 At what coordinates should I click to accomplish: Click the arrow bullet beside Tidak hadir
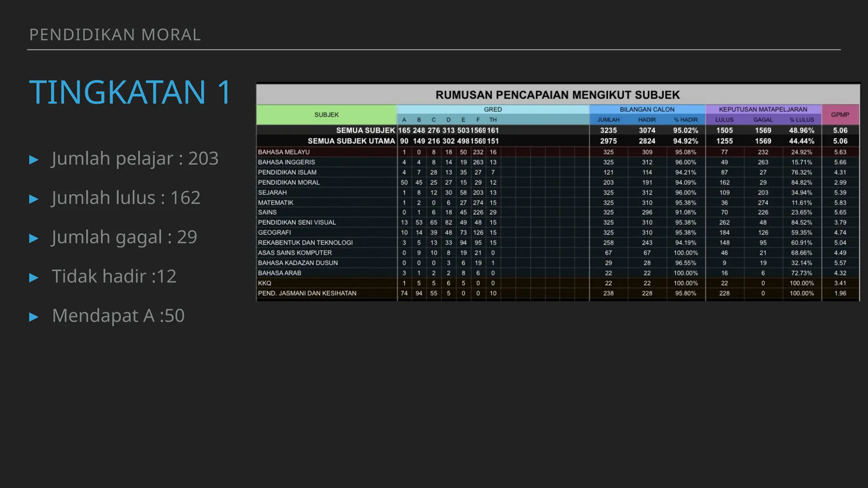tap(34, 278)
